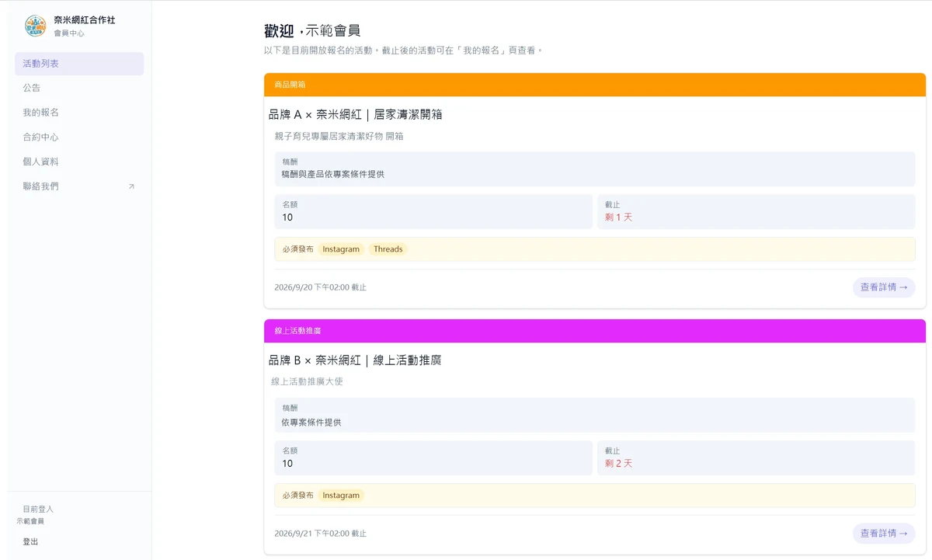Screen dimensions: 932x560
Task: Click 歡迎，示範會員 heading
Action: (x=312, y=31)
